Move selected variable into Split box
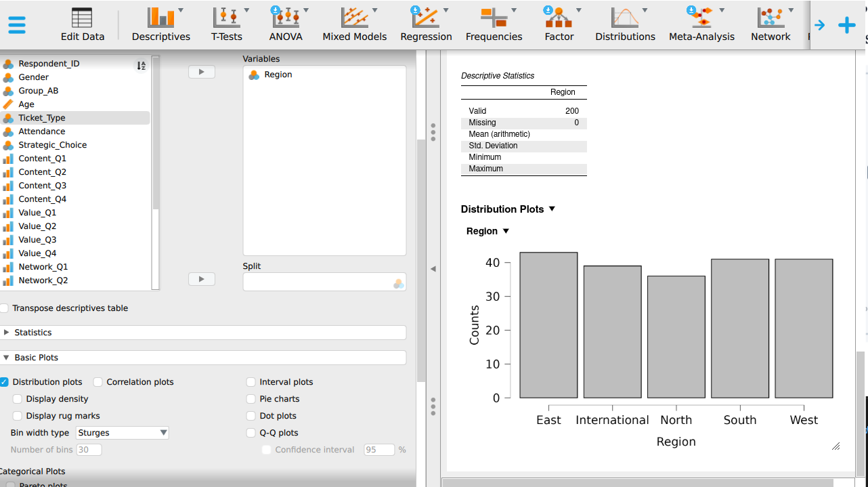 click(x=202, y=279)
